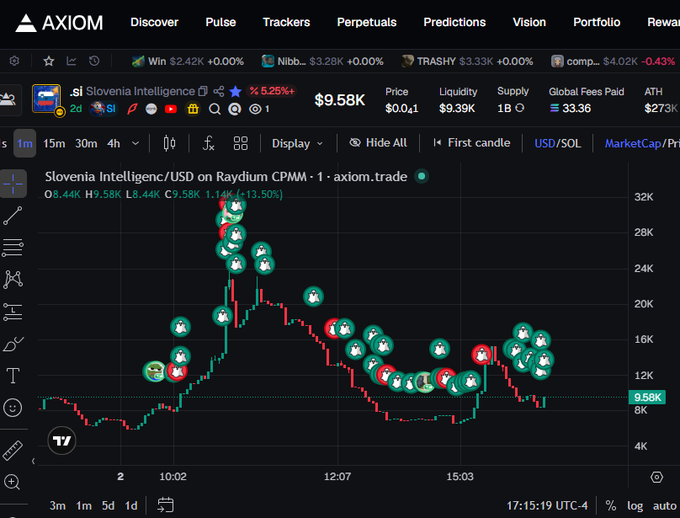Open the red feather icon link
This screenshot has width=680, height=518.
click(132, 109)
